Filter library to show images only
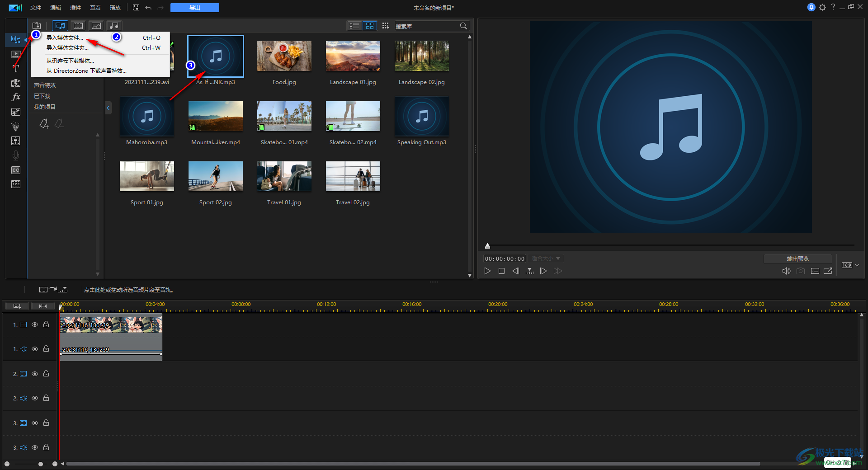This screenshot has height=470, width=868. click(96, 26)
